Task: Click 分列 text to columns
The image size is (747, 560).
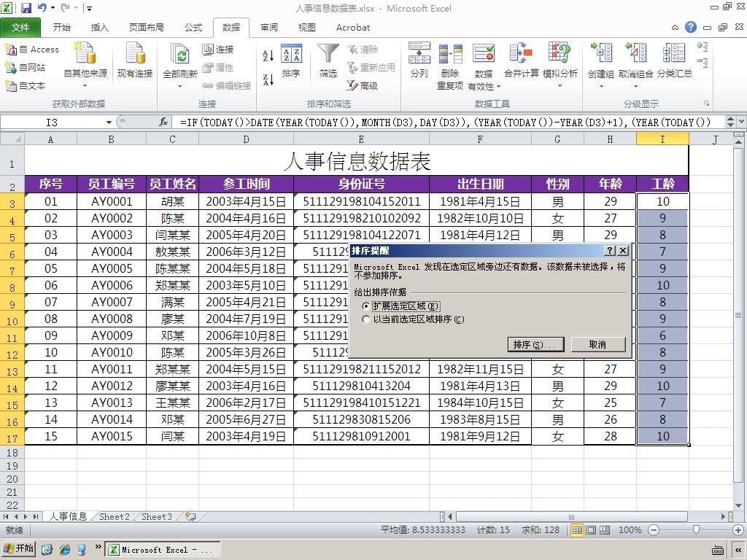Action: coord(419,60)
